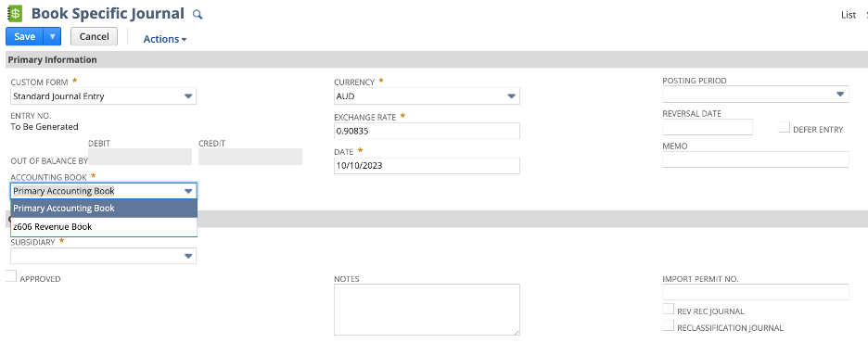
Task: Check the Rev Rec Journal box
Action: click(669, 309)
